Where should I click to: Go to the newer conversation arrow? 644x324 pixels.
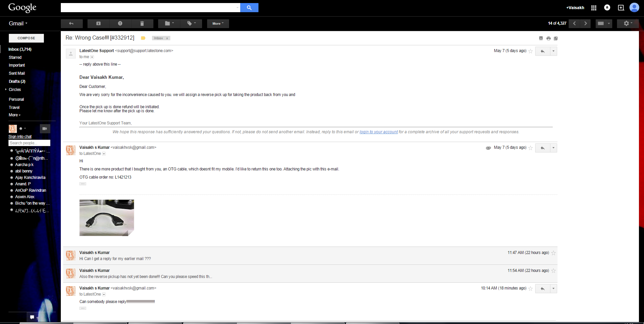574,23
